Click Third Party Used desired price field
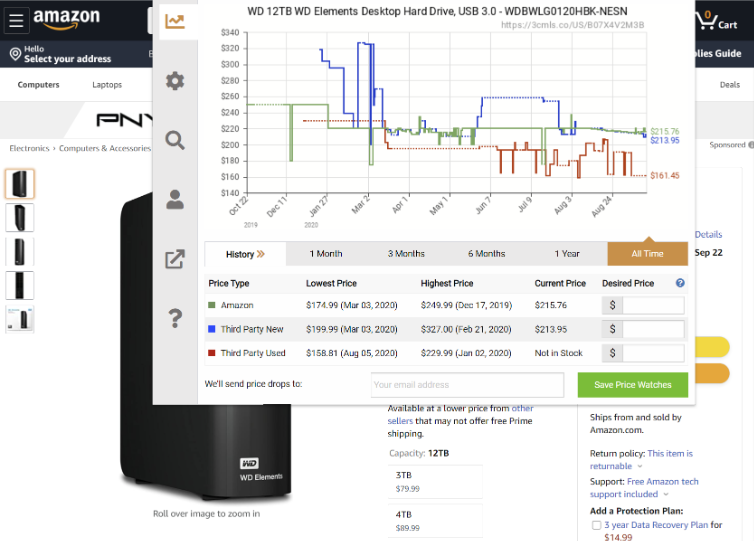Image resolution: width=754 pixels, height=541 pixels. click(653, 353)
